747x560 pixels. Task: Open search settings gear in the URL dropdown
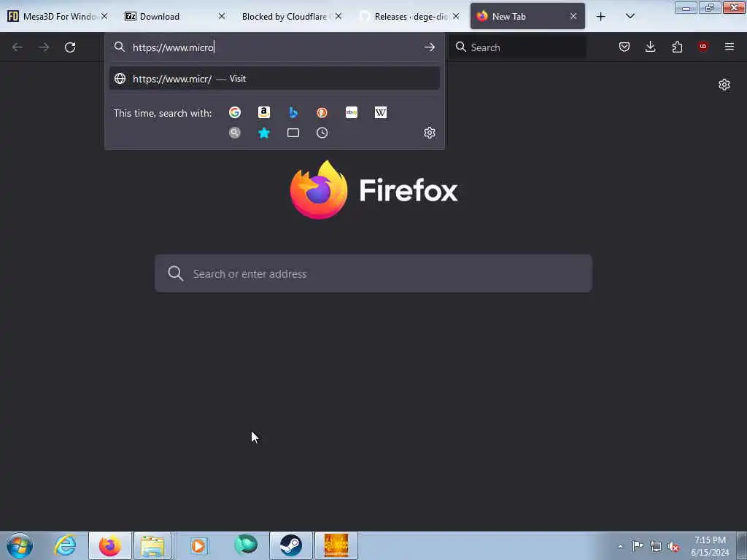430,133
